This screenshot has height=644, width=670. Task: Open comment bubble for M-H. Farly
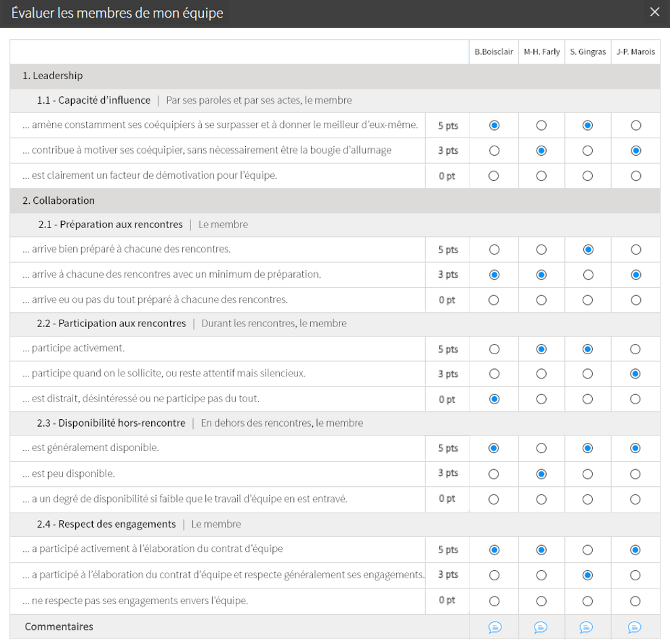(x=541, y=627)
